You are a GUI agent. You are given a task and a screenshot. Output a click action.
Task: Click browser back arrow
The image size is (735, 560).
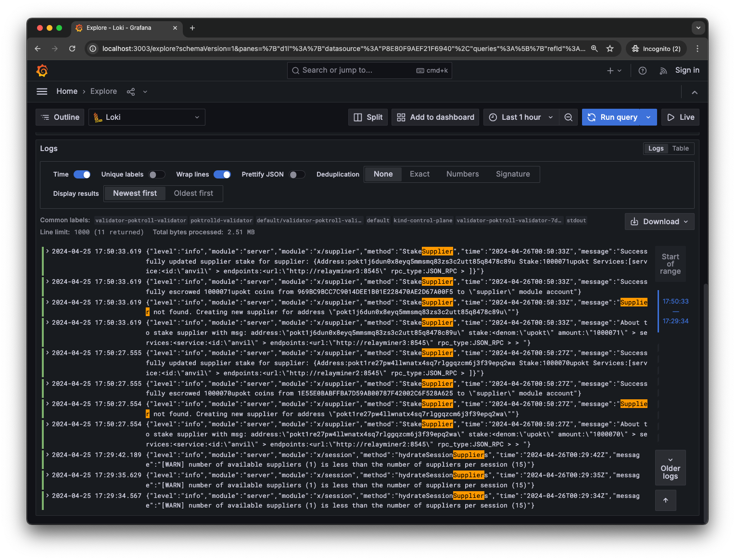(x=38, y=49)
